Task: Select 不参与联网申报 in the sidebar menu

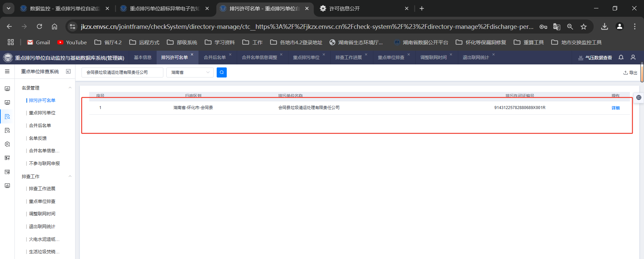Action: tap(44, 163)
